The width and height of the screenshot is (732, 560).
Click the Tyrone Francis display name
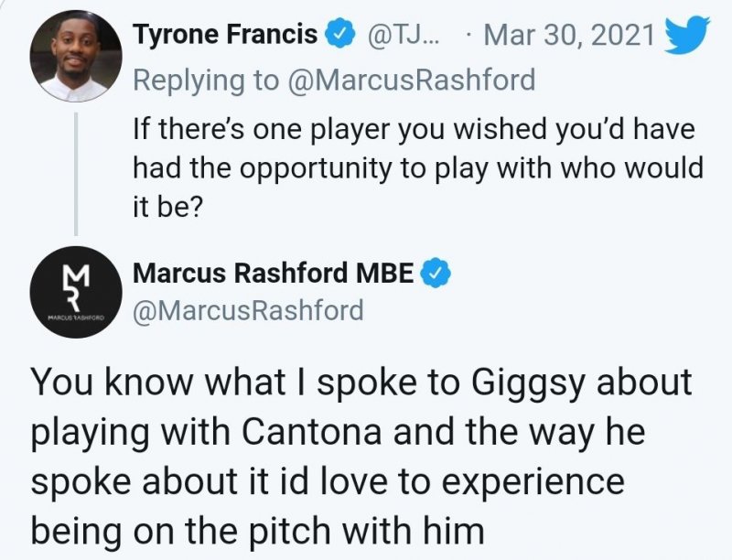225,36
